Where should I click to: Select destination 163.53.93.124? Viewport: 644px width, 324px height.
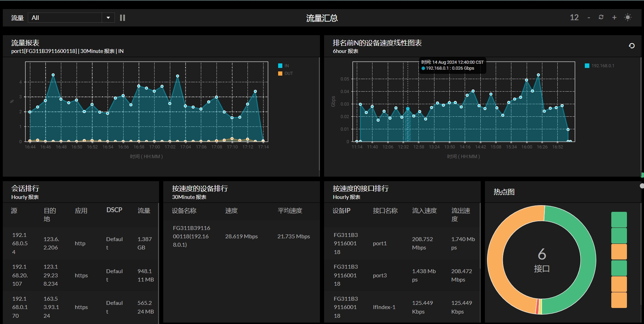pyautogui.click(x=51, y=307)
